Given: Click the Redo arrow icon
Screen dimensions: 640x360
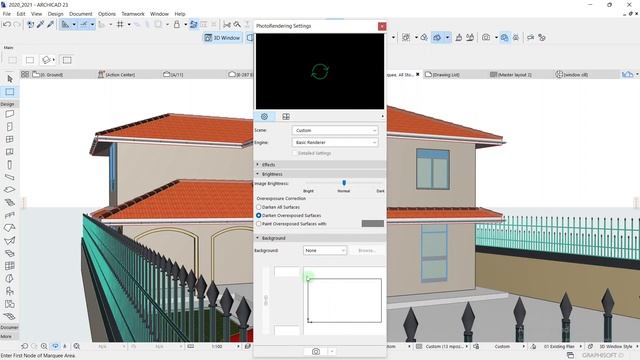Looking at the screenshot, I should [17, 24].
